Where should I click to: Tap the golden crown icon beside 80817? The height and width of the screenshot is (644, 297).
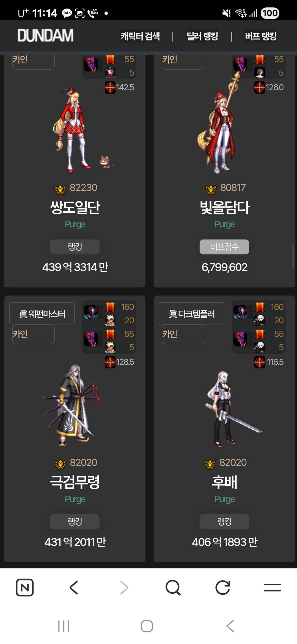coord(211,189)
